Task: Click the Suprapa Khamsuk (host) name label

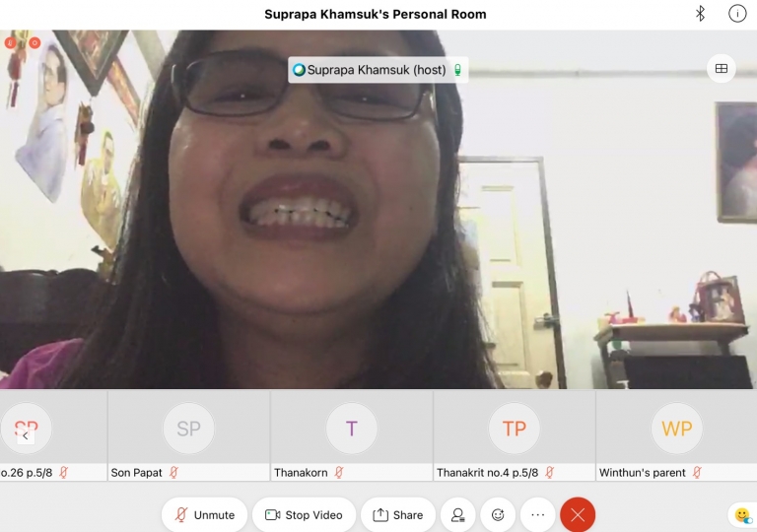Action: 377,70
